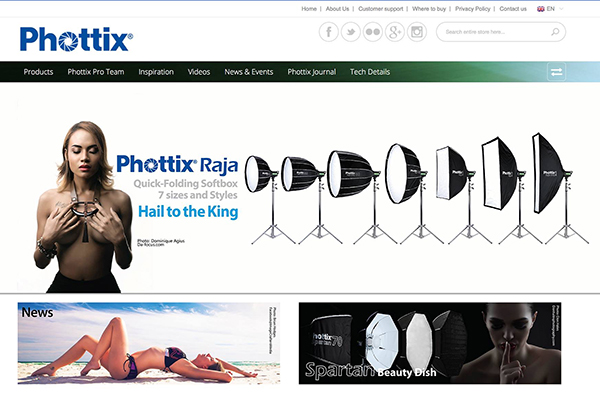The image size is (600, 400).
Task: Open the Twitter social icon
Action: 351,32
